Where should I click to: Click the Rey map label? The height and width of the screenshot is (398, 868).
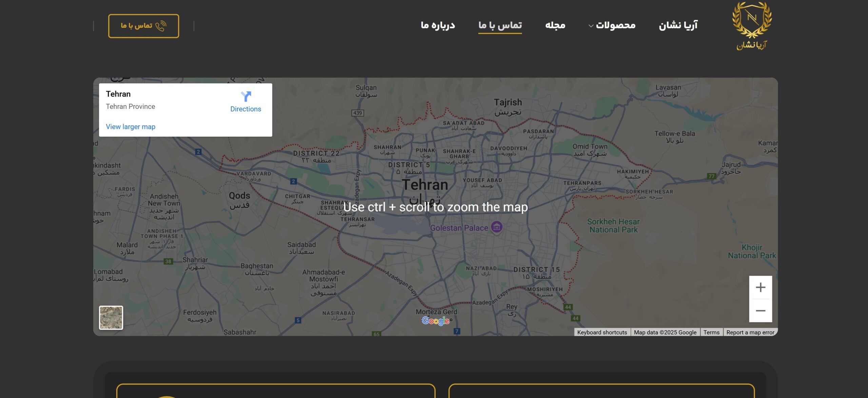tap(512, 310)
